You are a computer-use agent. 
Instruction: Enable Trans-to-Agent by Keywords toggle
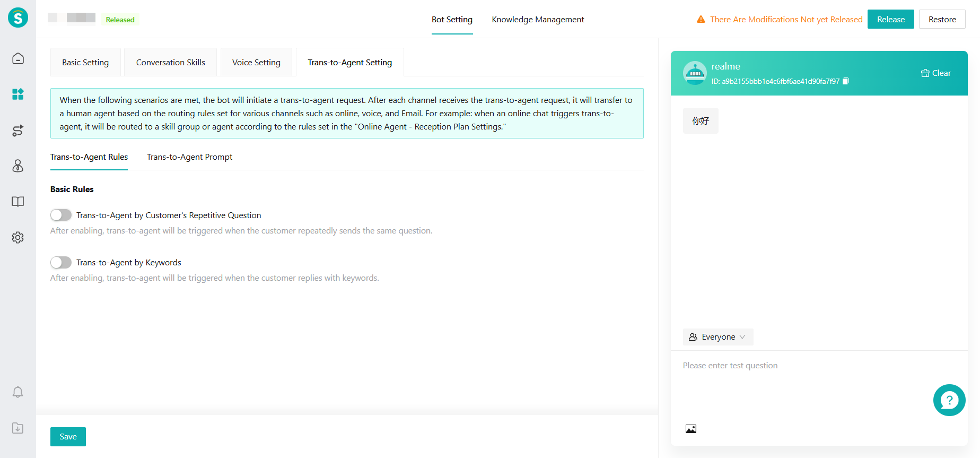point(61,262)
